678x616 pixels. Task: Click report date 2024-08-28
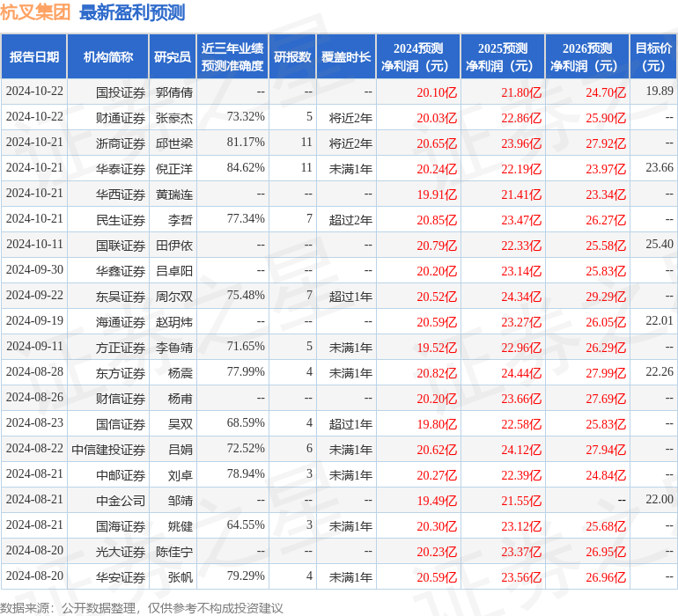click(x=34, y=371)
